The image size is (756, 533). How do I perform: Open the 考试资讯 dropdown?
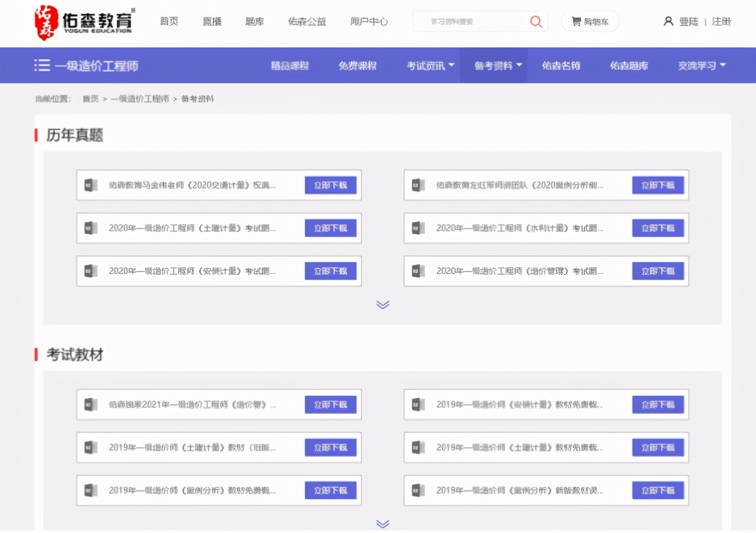430,65
